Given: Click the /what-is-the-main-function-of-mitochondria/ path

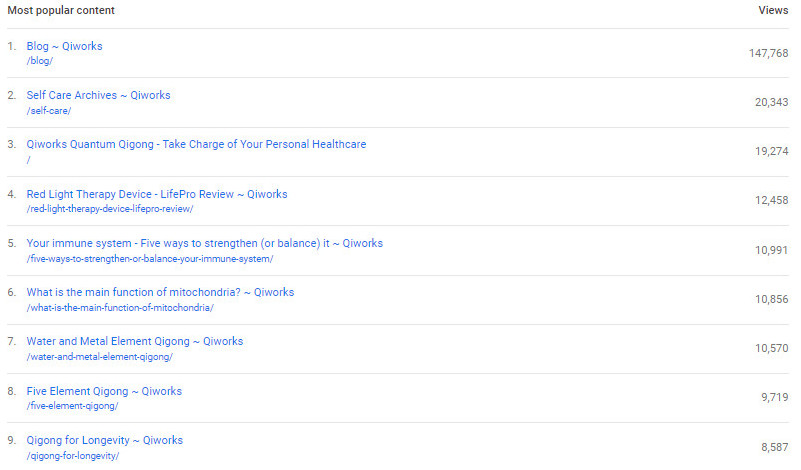Looking at the screenshot, I should [120, 308].
